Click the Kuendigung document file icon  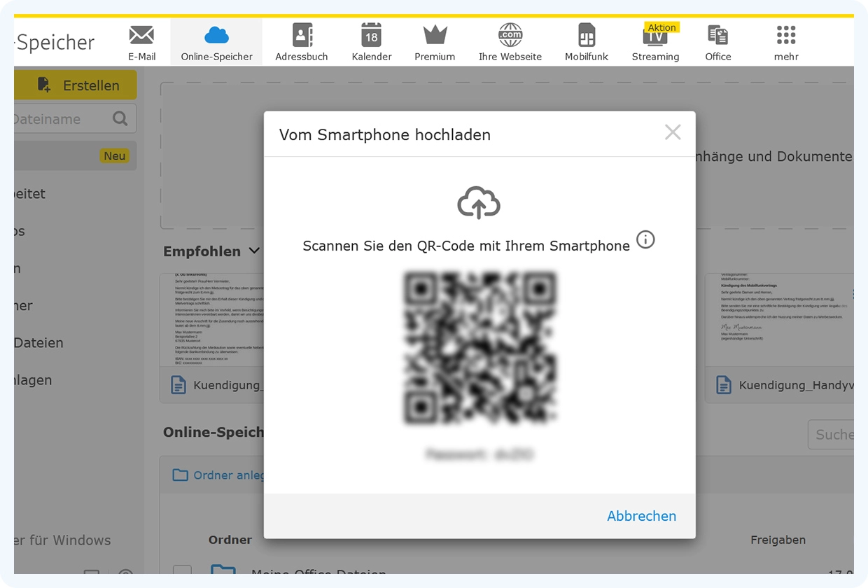pos(178,384)
